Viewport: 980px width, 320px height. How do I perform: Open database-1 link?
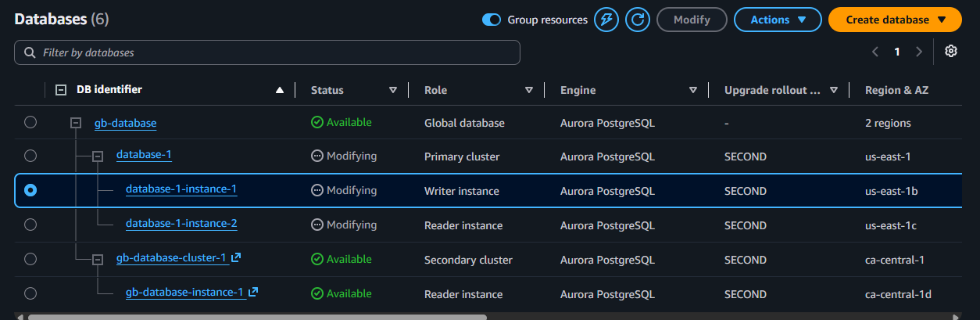click(144, 155)
